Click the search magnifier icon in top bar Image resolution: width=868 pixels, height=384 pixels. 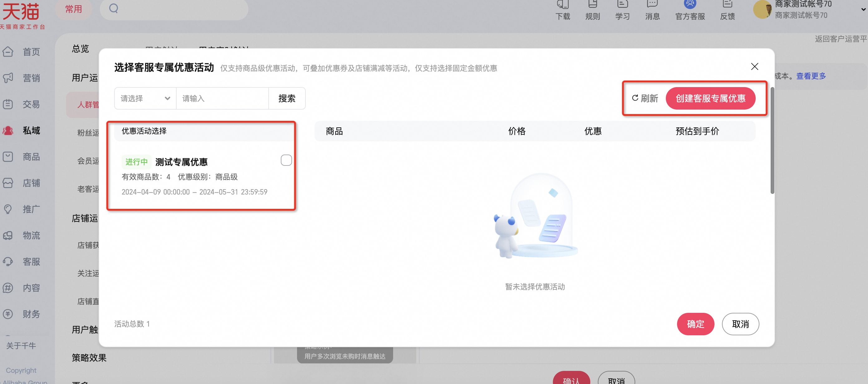point(114,8)
